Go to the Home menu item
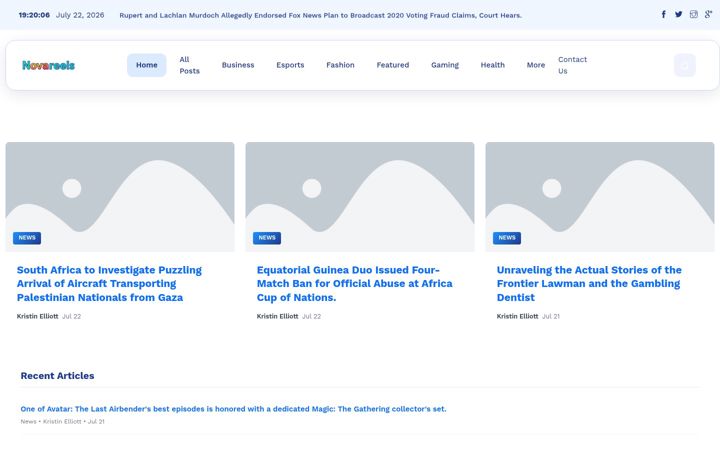The image size is (720, 450). click(146, 65)
